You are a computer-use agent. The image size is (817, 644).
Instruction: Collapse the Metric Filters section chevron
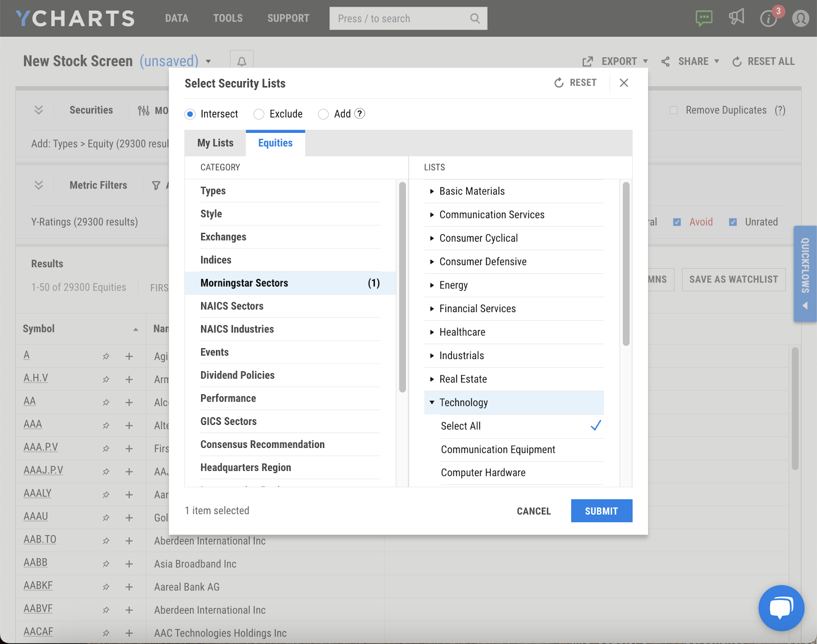[38, 185]
